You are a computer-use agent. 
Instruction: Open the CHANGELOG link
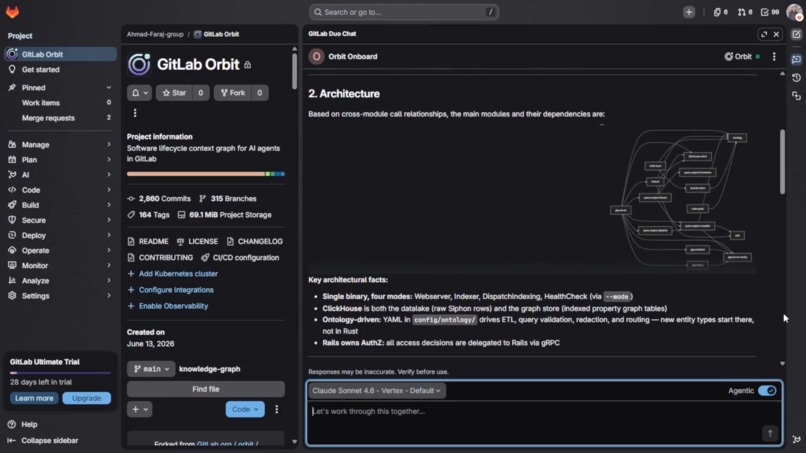point(254,242)
